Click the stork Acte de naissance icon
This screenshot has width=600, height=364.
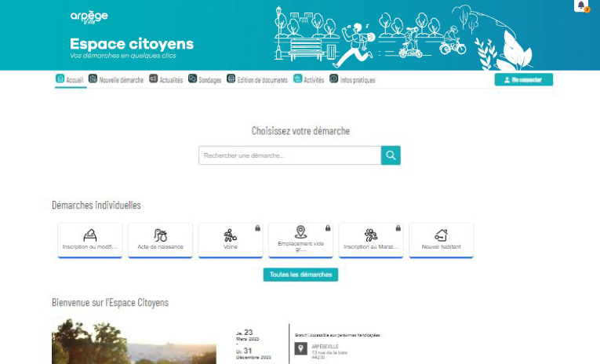(160, 235)
